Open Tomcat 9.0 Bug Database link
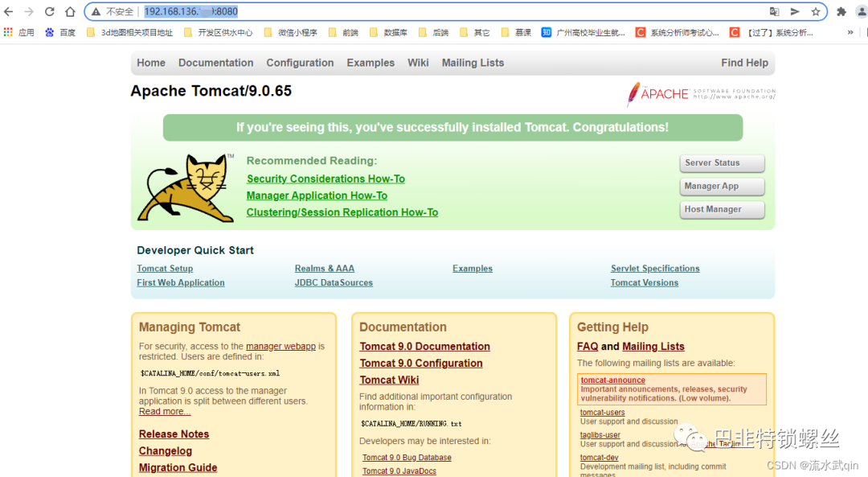This screenshot has height=477, width=868. pyautogui.click(x=407, y=458)
